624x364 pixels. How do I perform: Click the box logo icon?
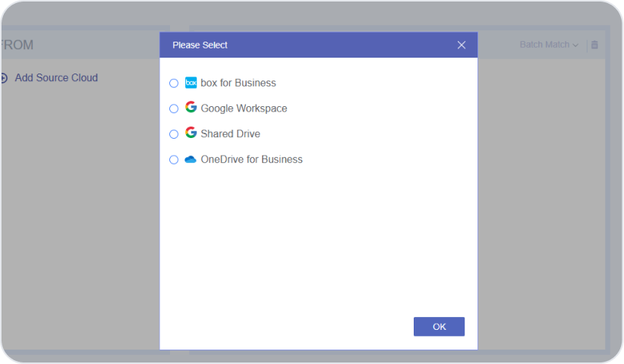191,83
